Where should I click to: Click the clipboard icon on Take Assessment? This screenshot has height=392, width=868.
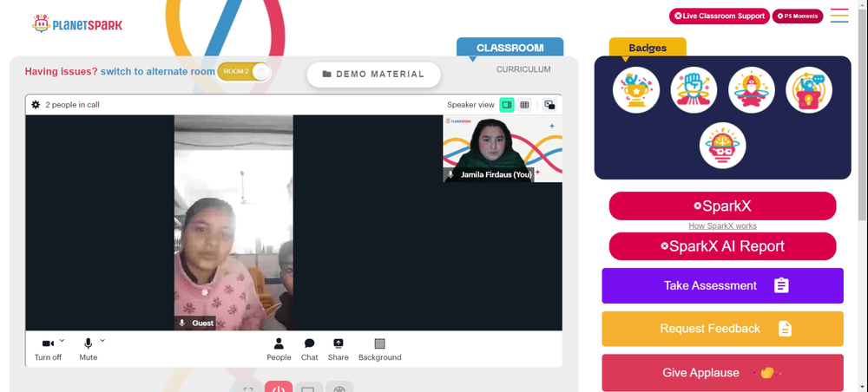pyautogui.click(x=781, y=285)
